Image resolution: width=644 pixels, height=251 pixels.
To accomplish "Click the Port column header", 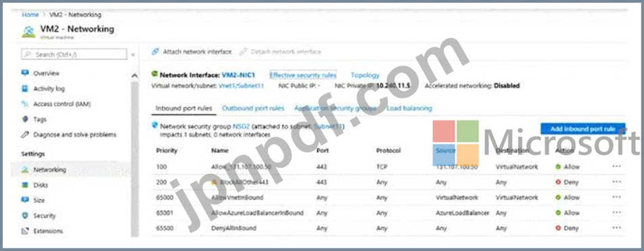I will (323, 150).
